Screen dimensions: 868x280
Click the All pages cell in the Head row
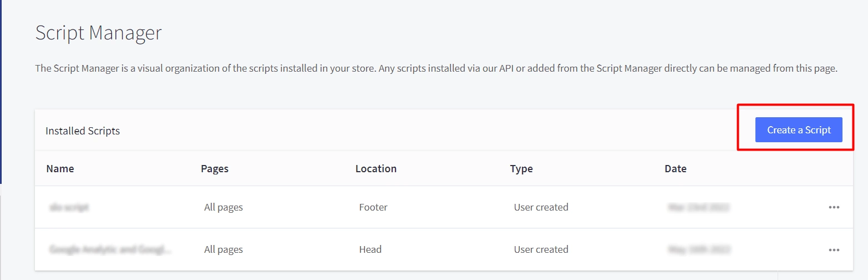coord(224,249)
